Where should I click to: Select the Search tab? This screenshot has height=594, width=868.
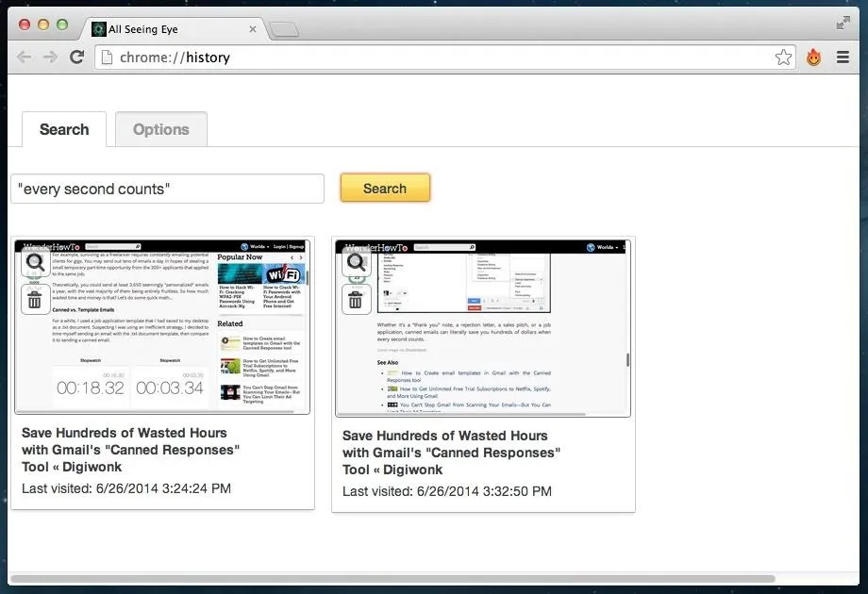coord(64,129)
